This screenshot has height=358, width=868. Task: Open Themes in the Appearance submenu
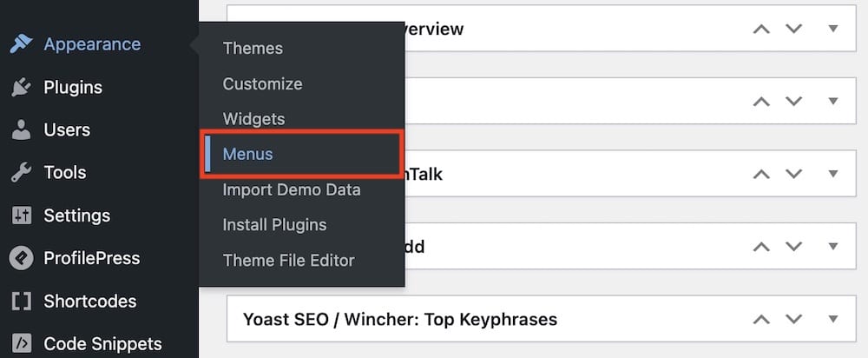253,48
